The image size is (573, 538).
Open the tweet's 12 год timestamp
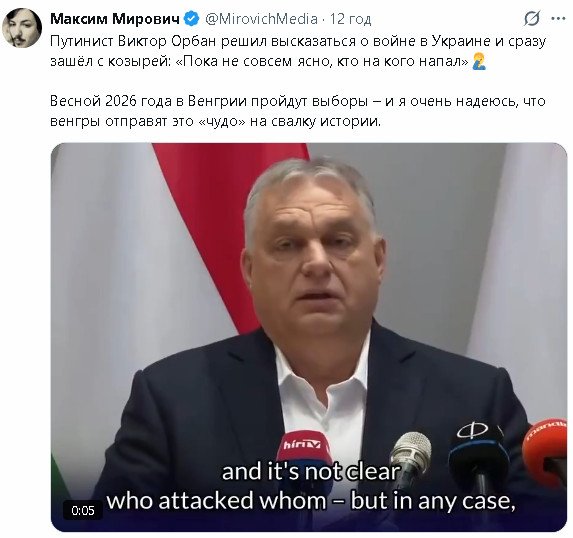350,19
